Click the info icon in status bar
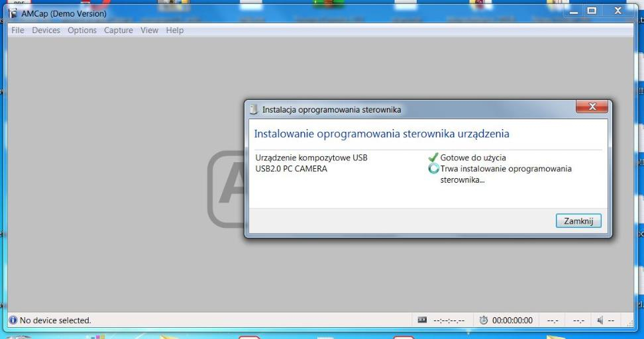This screenshot has width=644, height=339. coord(13,320)
